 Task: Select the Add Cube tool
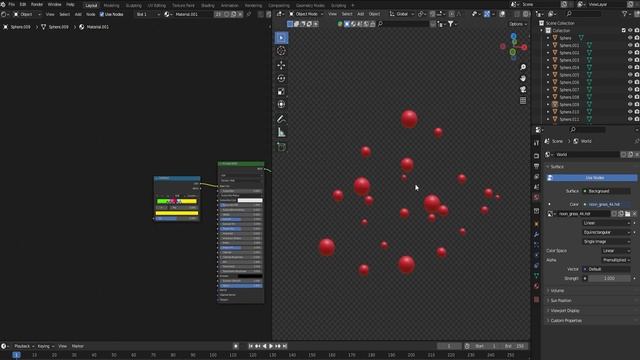click(x=281, y=147)
